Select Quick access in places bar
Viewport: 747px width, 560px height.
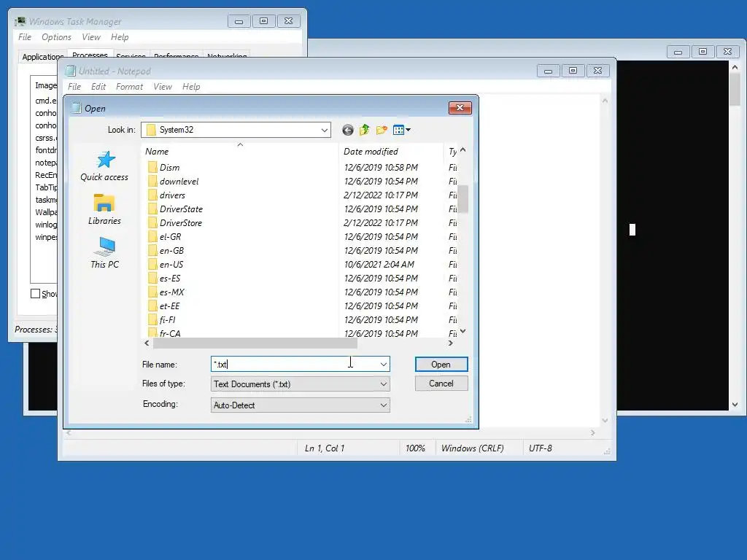pyautogui.click(x=104, y=166)
